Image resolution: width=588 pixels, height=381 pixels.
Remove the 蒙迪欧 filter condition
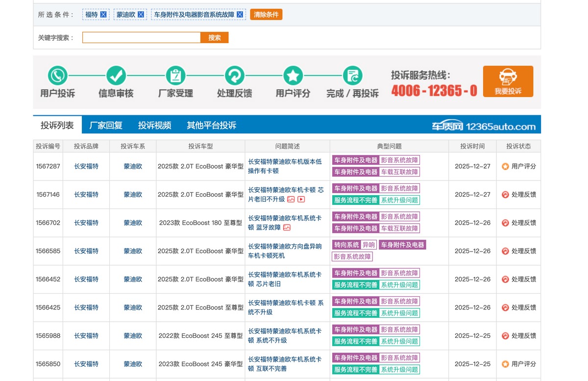[141, 15]
